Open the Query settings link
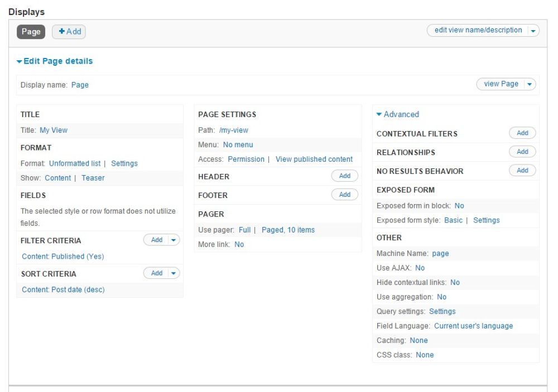 442,311
